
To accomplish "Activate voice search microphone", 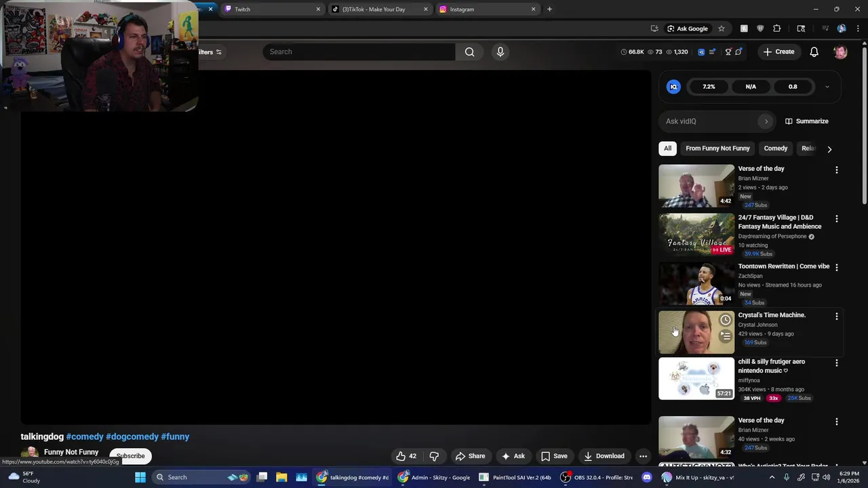I will click(500, 52).
